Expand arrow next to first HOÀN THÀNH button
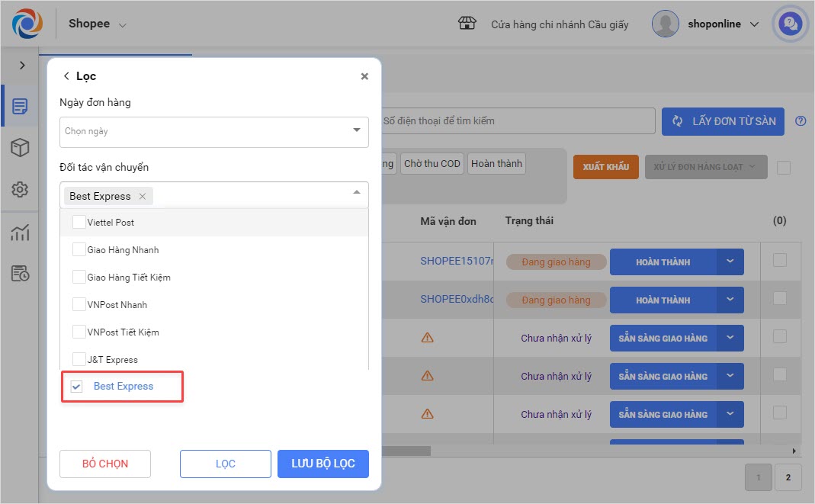Image resolution: width=815 pixels, height=504 pixels. click(730, 262)
